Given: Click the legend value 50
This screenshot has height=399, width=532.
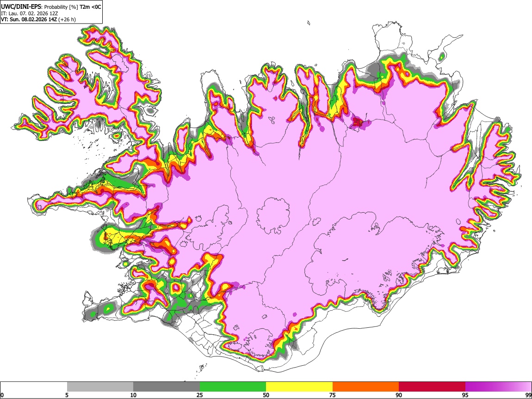Looking at the screenshot, I should (x=266, y=395).
